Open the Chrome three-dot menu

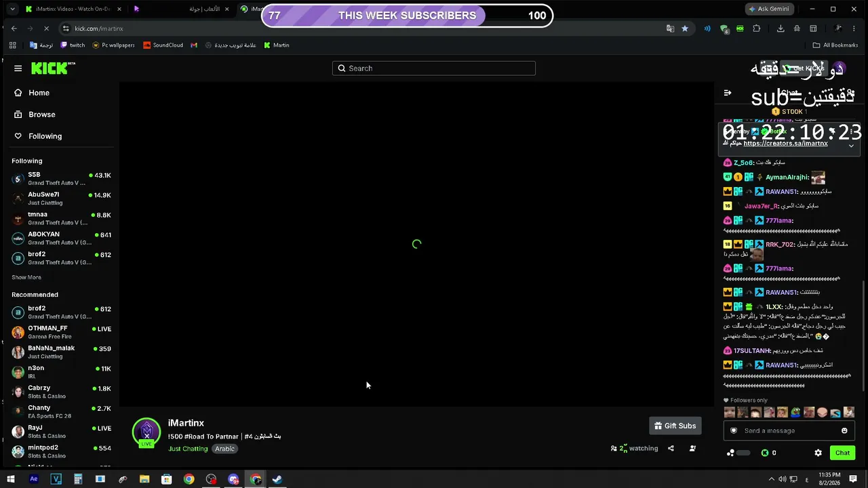pyautogui.click(x=855, y=28)
